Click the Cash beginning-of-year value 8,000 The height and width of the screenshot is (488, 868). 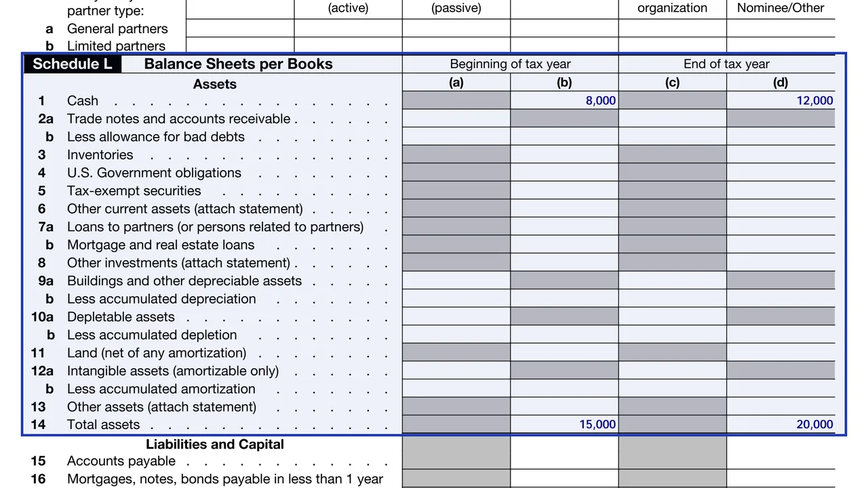[601, 101]
